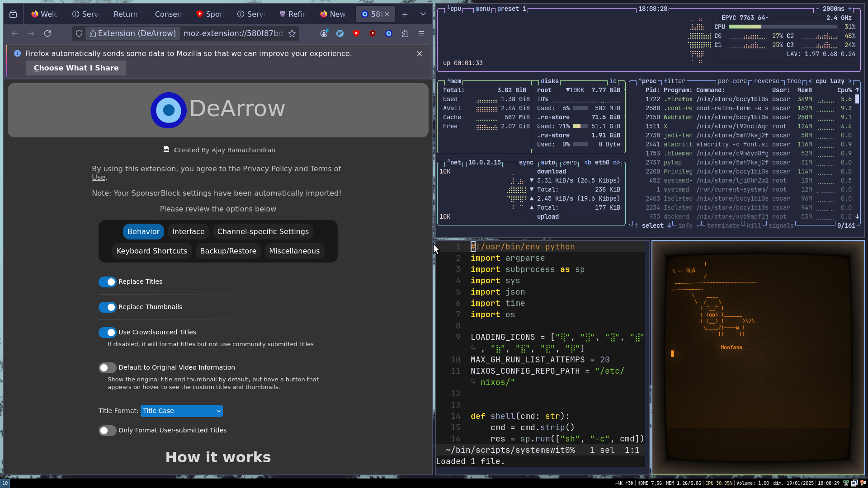Decrease btop update interval with minus

817,9
